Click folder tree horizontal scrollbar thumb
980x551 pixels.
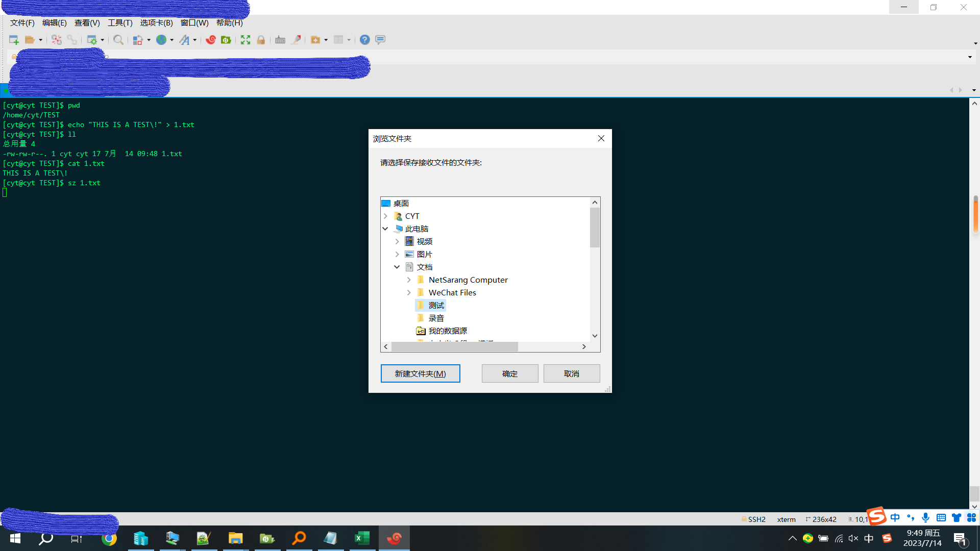point(454,347)
